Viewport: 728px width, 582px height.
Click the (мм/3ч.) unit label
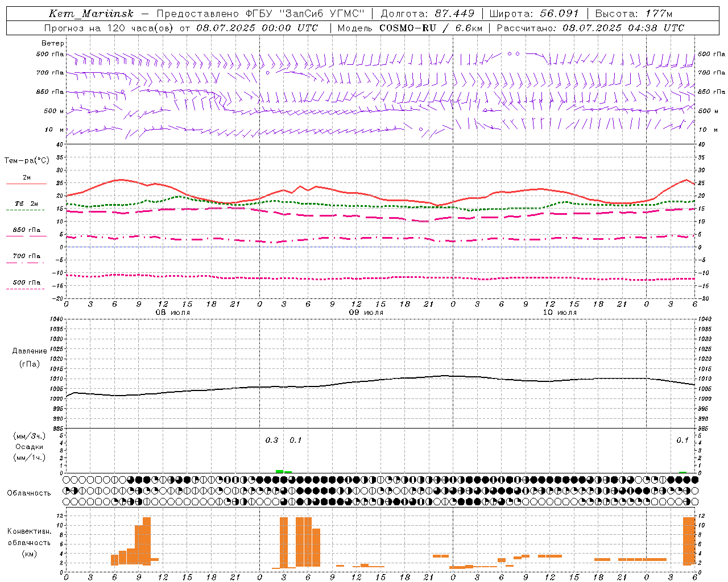[30, 436]
